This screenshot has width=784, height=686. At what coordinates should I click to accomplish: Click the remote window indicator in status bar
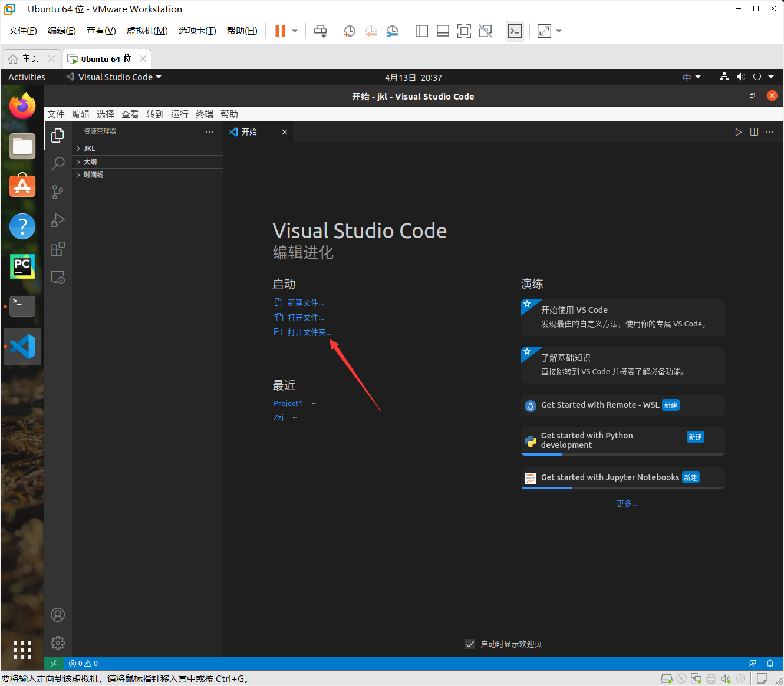coord(54,664)
